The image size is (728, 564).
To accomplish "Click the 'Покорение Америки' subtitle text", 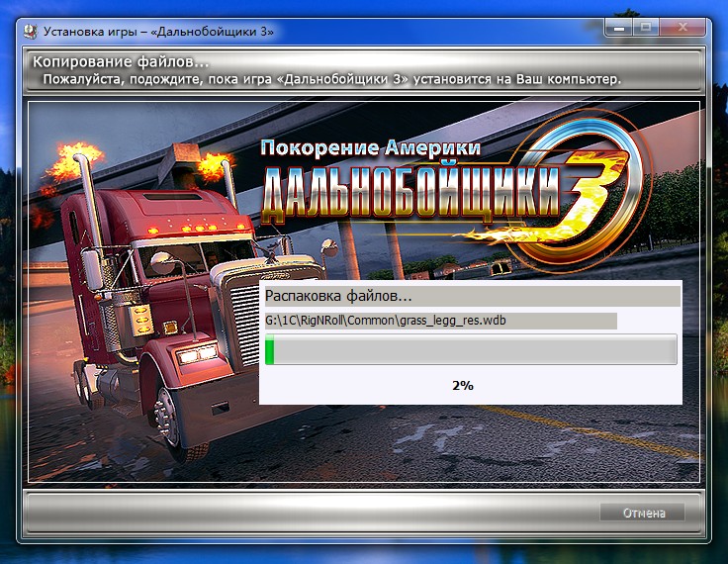I will (370, 147).
